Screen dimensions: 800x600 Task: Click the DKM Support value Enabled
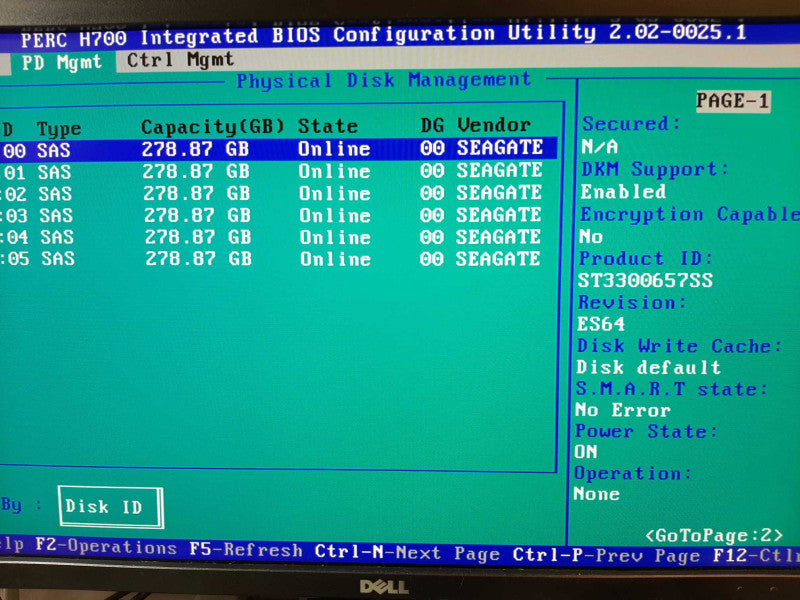(623, 192)
